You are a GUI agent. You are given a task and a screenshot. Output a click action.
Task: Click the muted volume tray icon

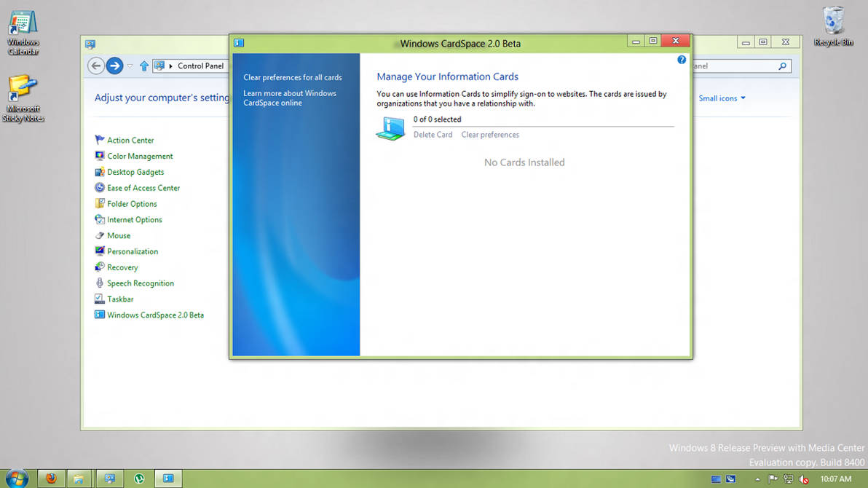tap(804, 479)
